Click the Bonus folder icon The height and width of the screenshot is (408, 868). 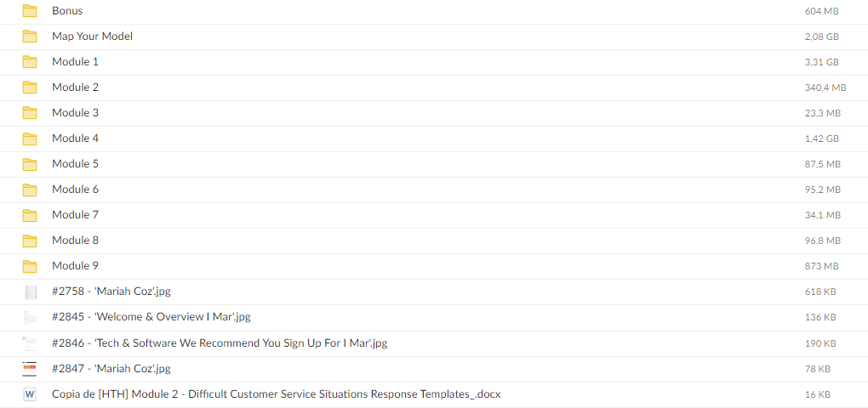click(x=30, y=11)
